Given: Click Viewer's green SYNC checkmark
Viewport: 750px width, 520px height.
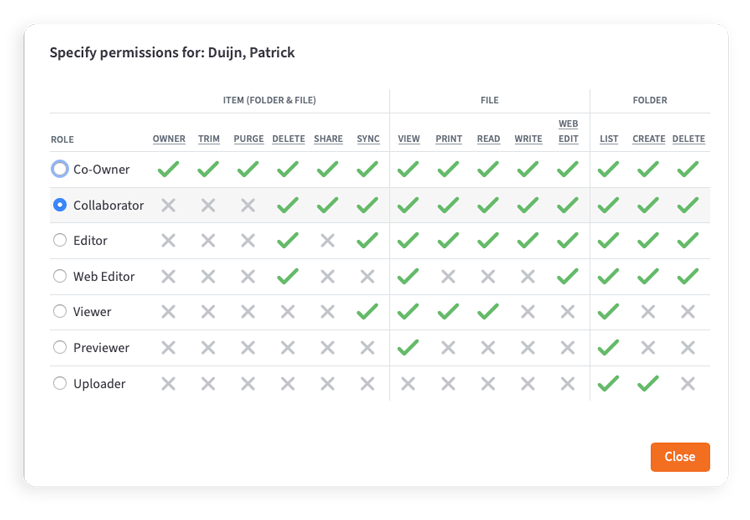Looking at the screenshot, I should point(368,312).
